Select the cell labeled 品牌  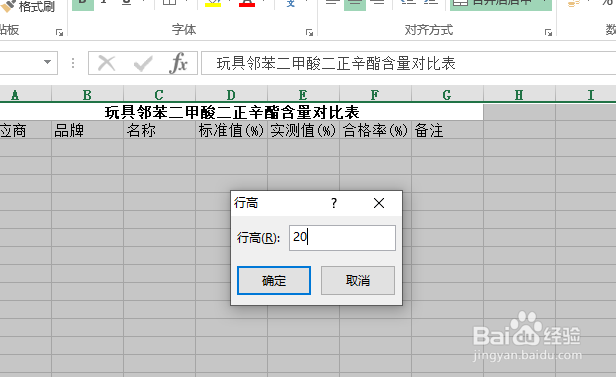(x=87, y=130)
